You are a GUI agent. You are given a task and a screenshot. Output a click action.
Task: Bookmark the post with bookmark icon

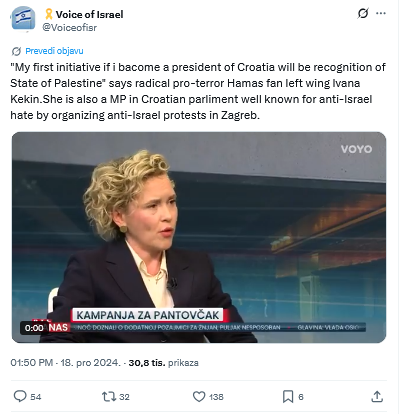point(288,396)
